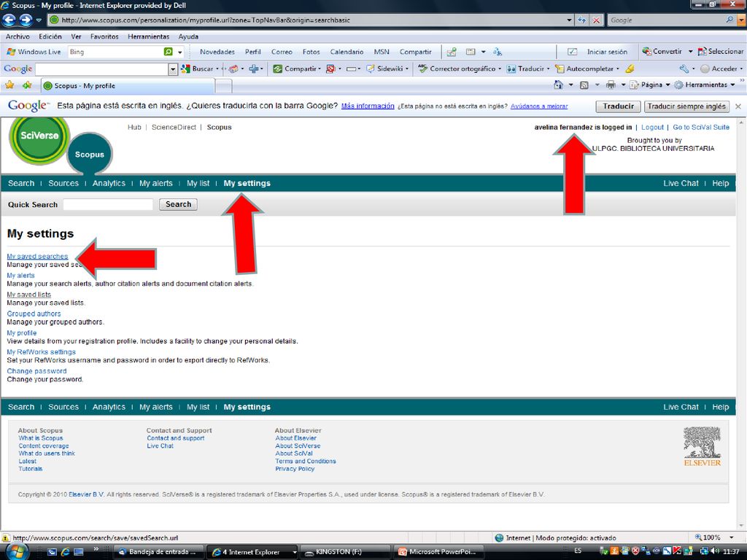Click Tutorials footer link
The width and height of the screenshot is (747, 560).
[31, 469]
